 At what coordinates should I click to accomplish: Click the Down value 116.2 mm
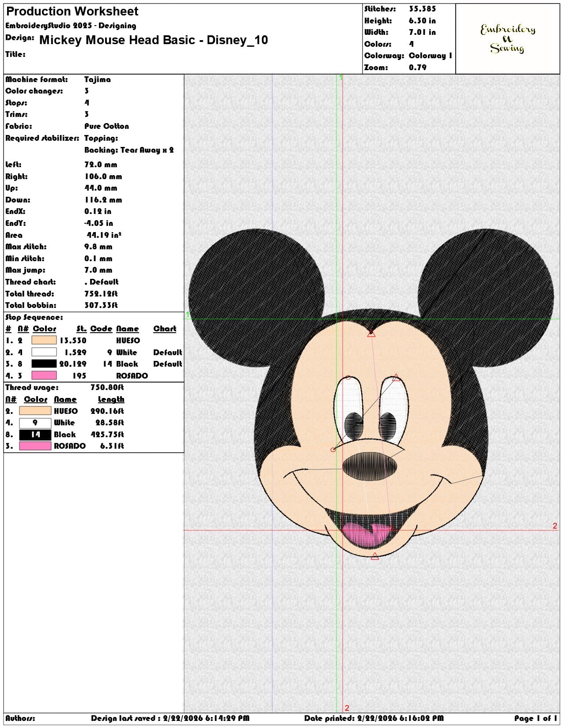click(103, 200)
